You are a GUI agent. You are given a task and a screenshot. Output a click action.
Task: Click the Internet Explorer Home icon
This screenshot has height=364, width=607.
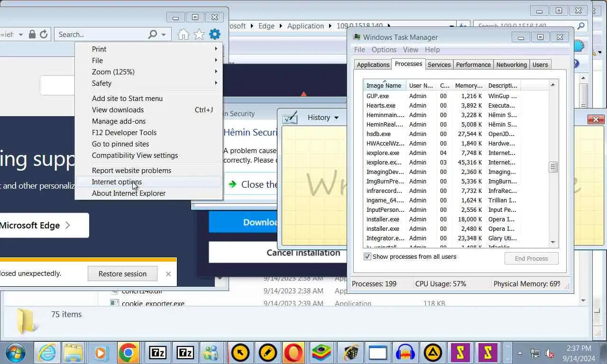(x=184, y=34)
